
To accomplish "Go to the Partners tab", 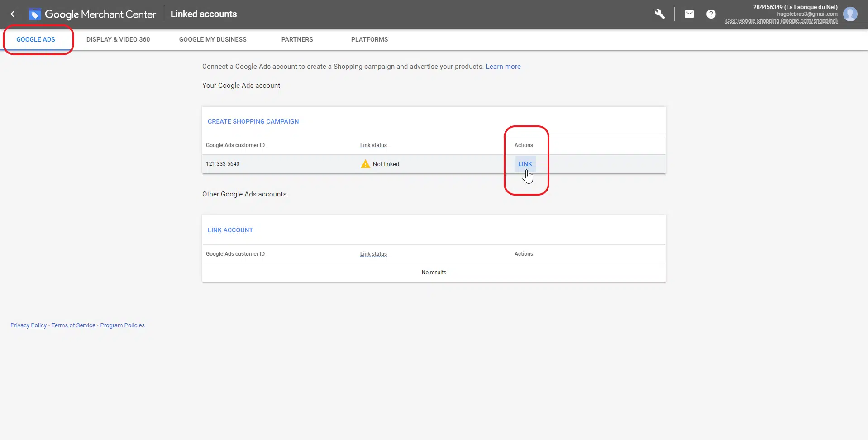I will [297, 39].
